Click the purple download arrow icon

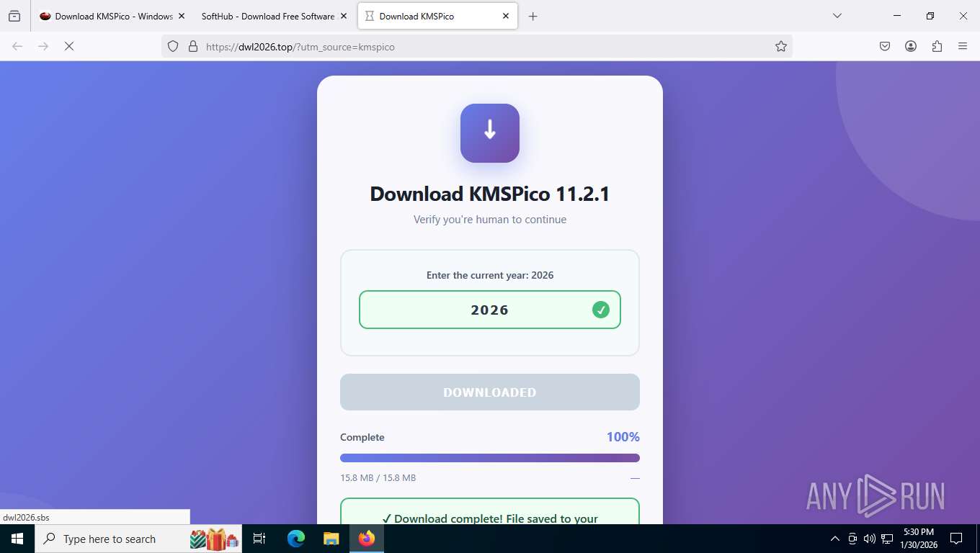pos(490,133)
